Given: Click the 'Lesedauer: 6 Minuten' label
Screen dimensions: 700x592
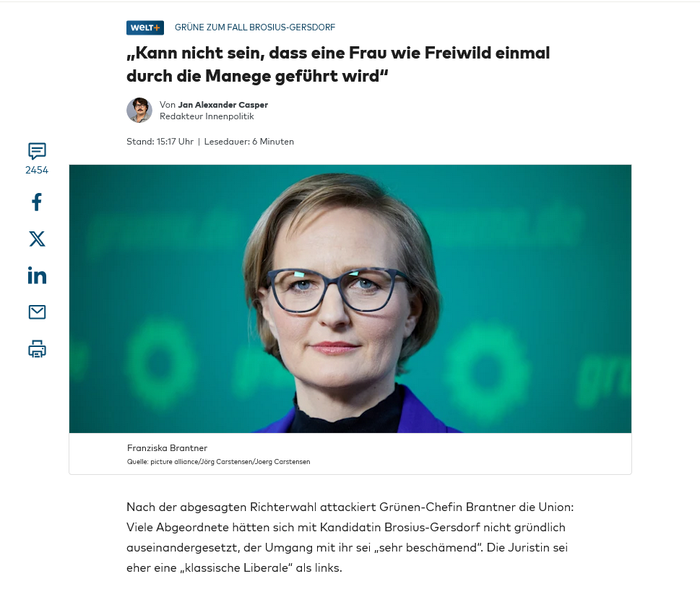Looking at the screenshot, I should click(249, 142).
